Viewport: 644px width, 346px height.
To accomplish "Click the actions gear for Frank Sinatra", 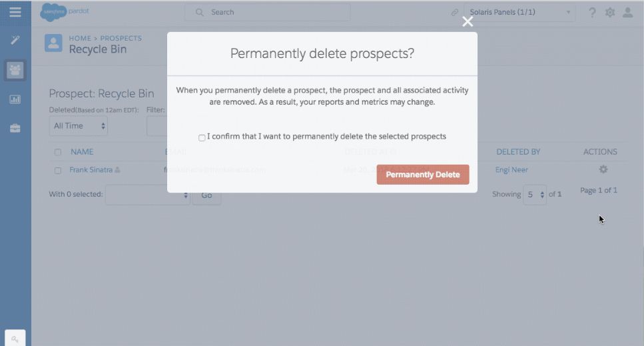I will click(603, 169).
